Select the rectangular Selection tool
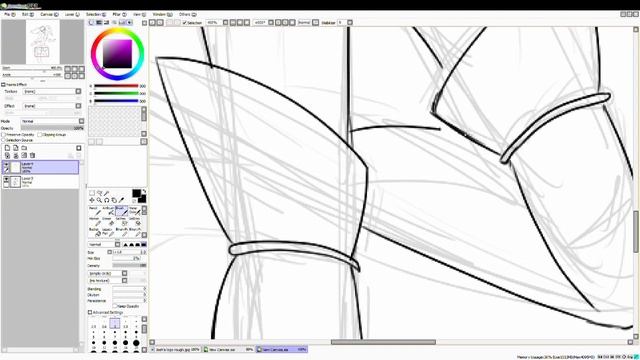Viewport: 640px width, 360px height. 92,193
